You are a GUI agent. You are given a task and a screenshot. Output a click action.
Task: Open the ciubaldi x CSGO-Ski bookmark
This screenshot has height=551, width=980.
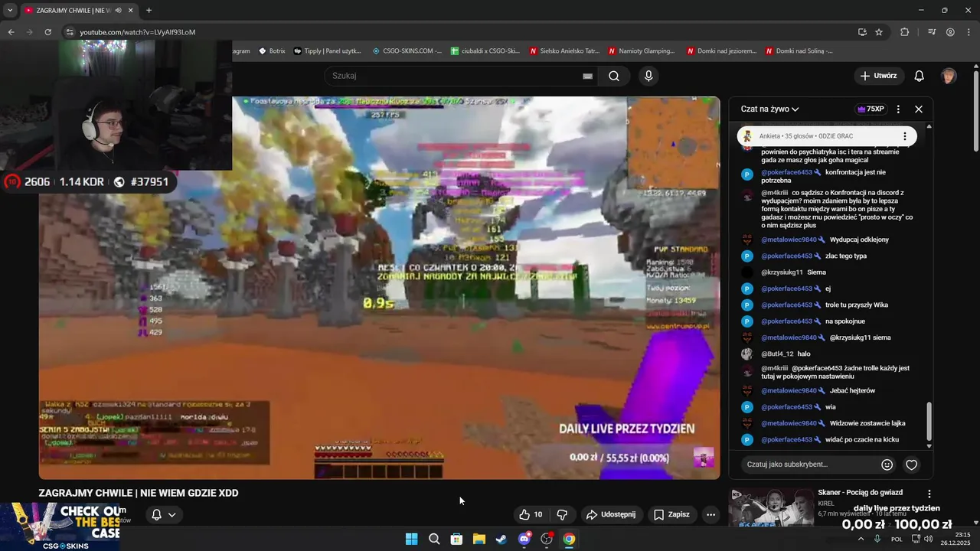[x=485, y=51]
